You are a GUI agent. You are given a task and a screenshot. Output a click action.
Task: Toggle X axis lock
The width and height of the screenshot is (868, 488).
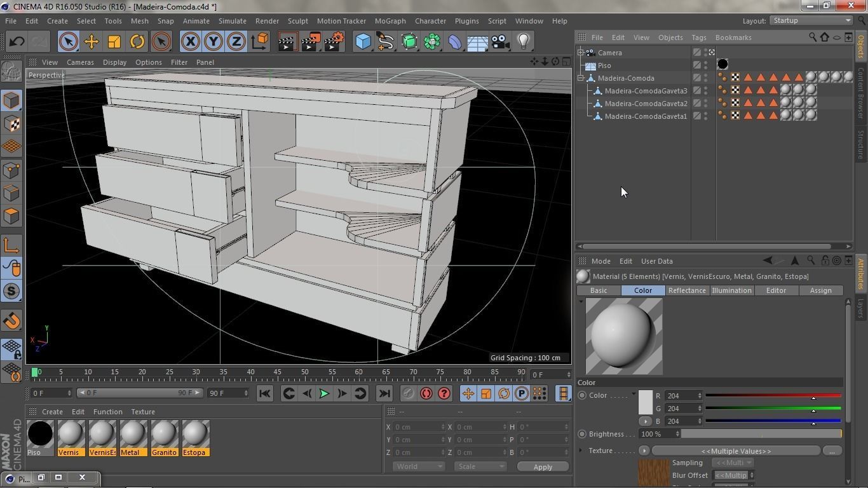click(190, 42)
